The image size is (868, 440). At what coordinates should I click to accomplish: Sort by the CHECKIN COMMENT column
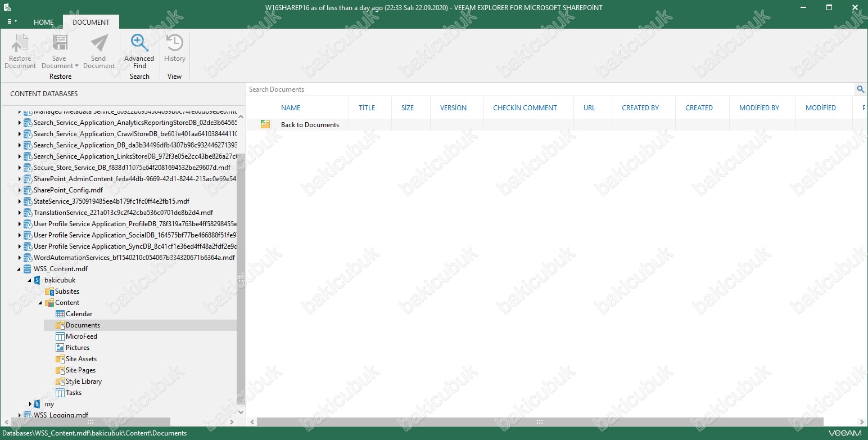(x=525, y=107)
